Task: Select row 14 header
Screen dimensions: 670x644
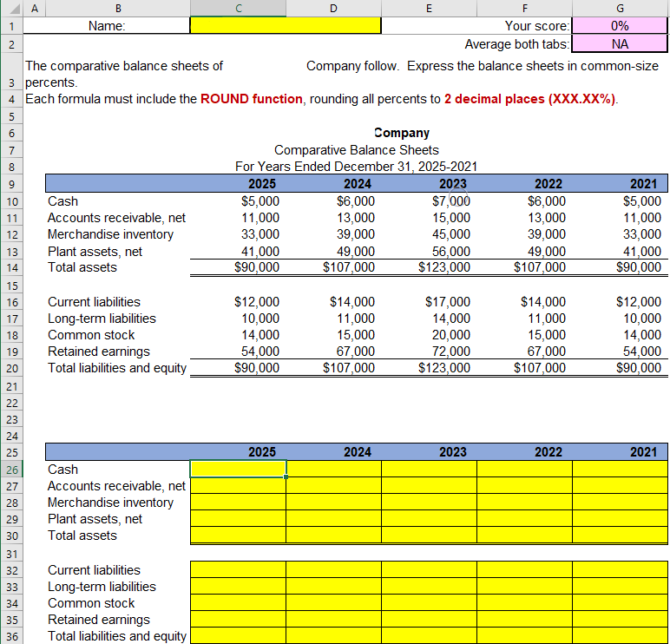Action: pos(11,267)
